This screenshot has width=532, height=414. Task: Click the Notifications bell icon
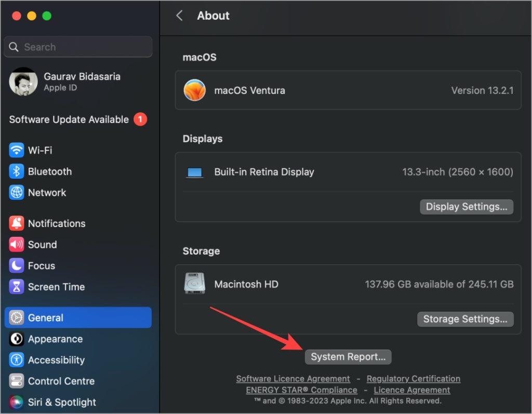(16, 223)
